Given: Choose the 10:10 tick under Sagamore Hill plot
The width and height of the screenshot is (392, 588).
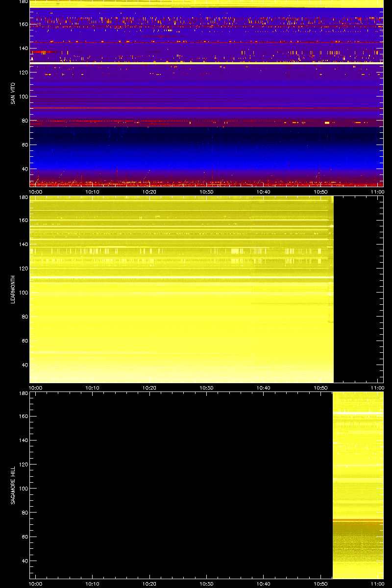Looking at the screenshot, I should 92,584.
